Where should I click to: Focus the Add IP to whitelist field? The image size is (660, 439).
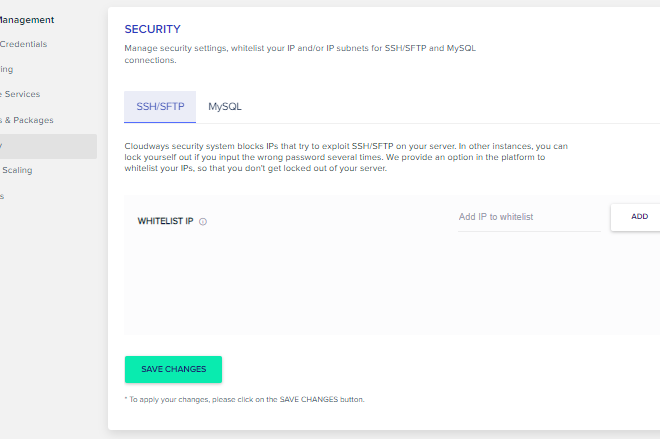pyautogui.click(x=529, y=217)
